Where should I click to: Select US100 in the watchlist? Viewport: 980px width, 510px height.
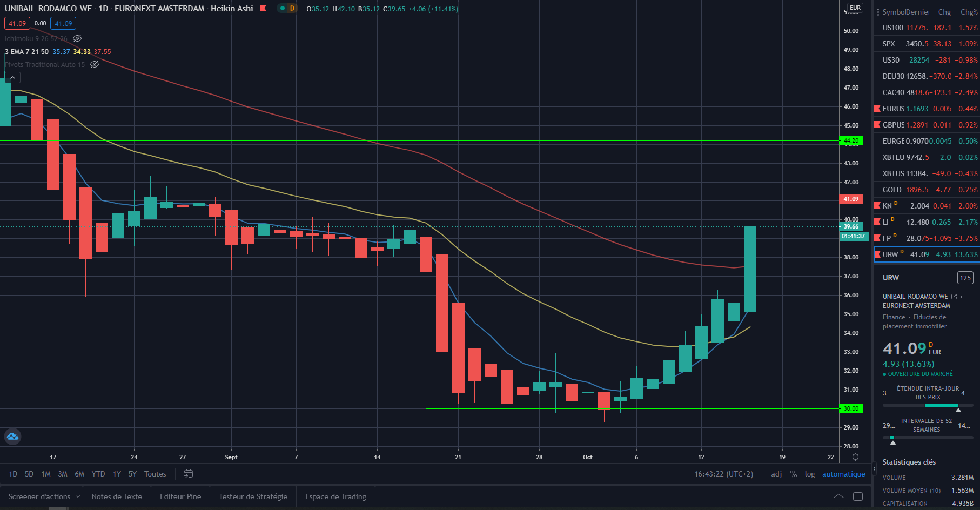point(927,28)
